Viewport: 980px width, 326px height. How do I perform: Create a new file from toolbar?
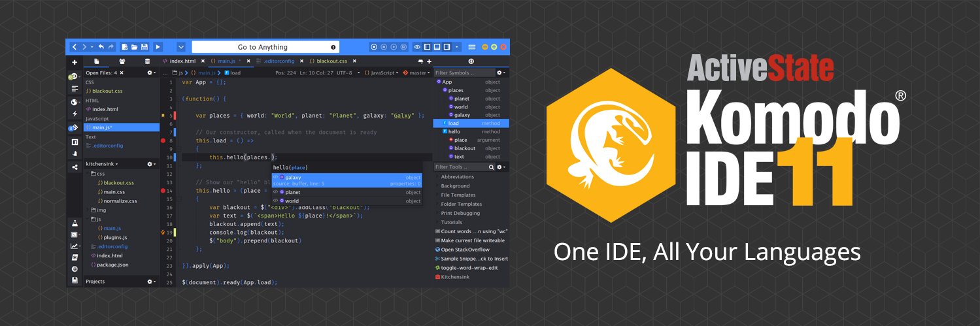point(125,47)
